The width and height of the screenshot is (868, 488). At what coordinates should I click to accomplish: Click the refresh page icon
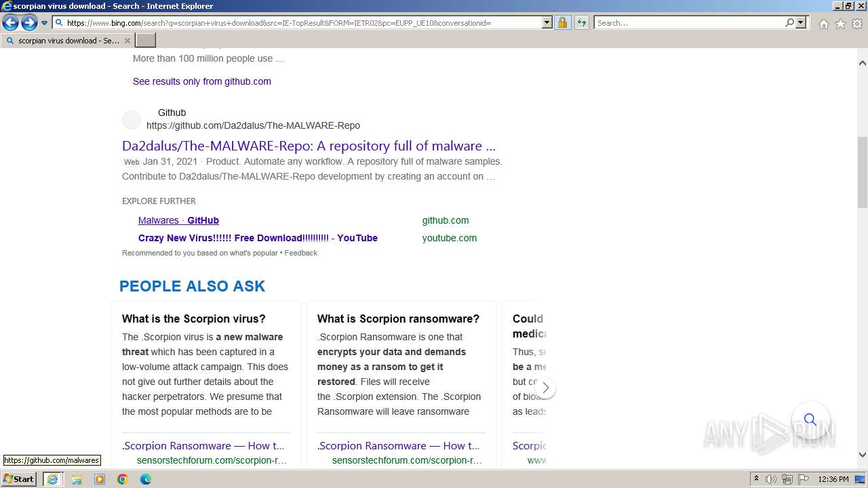click(x=581, y=23)
